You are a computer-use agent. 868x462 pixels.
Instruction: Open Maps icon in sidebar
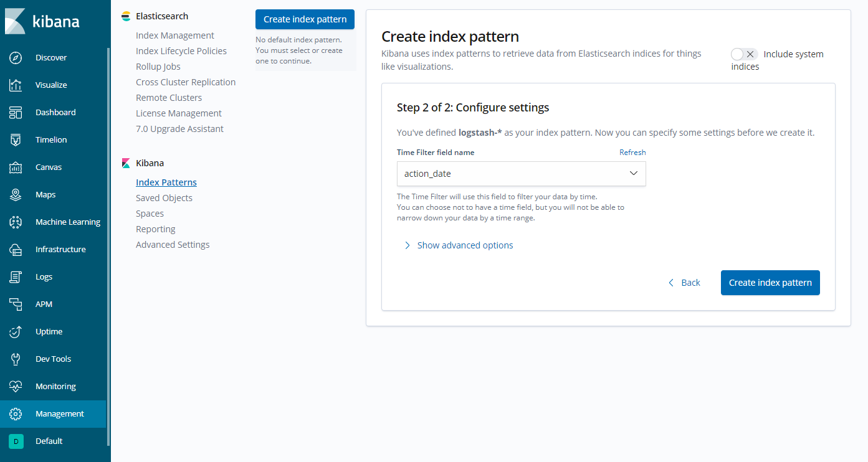pos(16,194)
